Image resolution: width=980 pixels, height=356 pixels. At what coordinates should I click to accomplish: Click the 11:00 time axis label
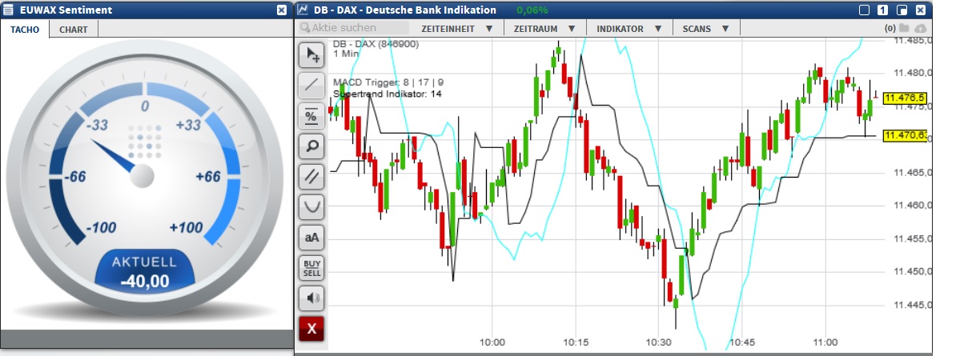pyautogui.click(x=825, y=342)
